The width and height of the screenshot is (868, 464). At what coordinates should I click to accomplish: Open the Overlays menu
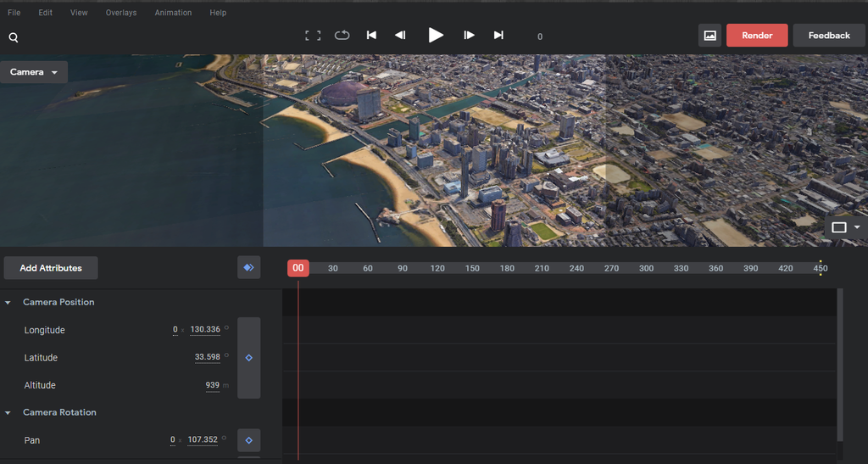(121, 13)
